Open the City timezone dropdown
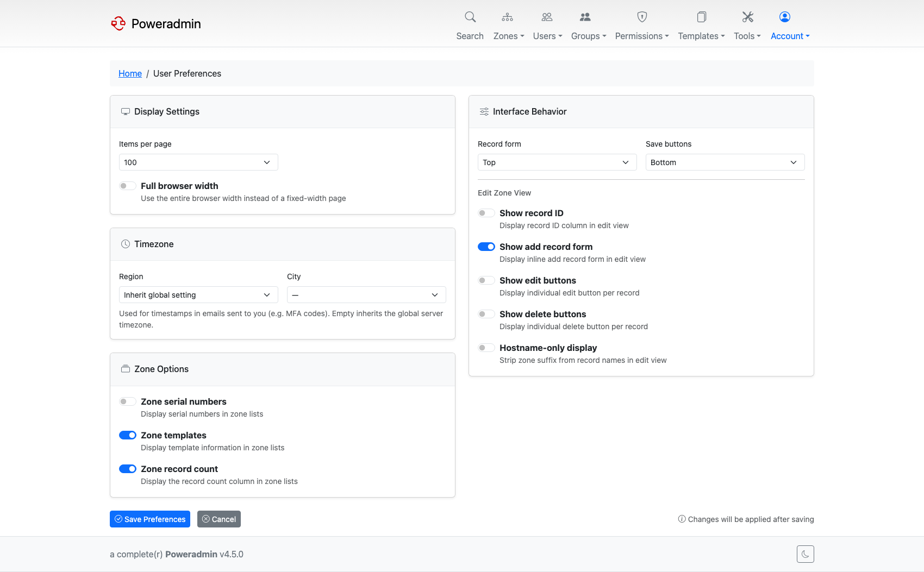This screenshot has width=924, height=572. point(366,295)
